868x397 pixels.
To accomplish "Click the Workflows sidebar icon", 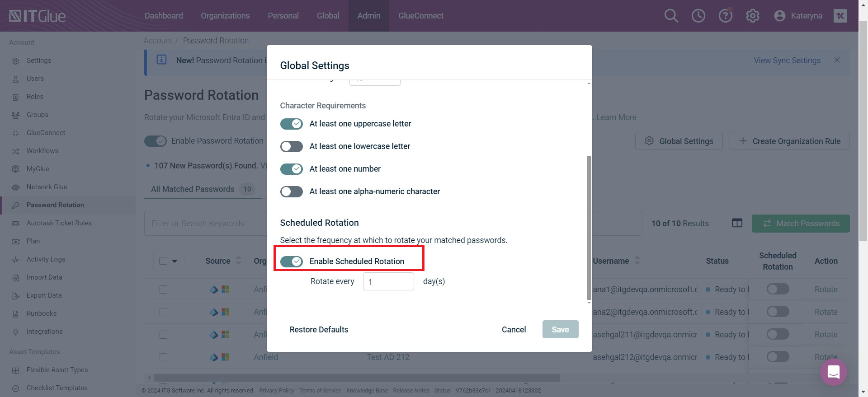I will pyautogui.click(x=16, y=151).
